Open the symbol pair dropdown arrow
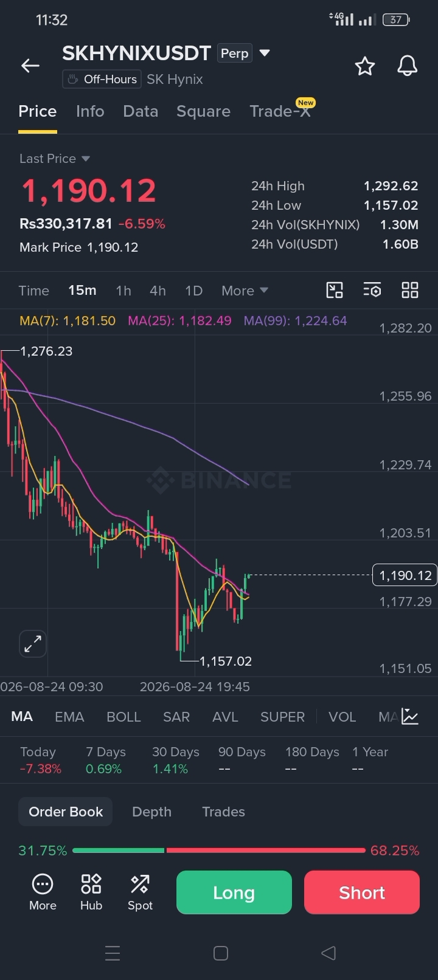The height and width of the screenshot is (980, 438). 265,53
